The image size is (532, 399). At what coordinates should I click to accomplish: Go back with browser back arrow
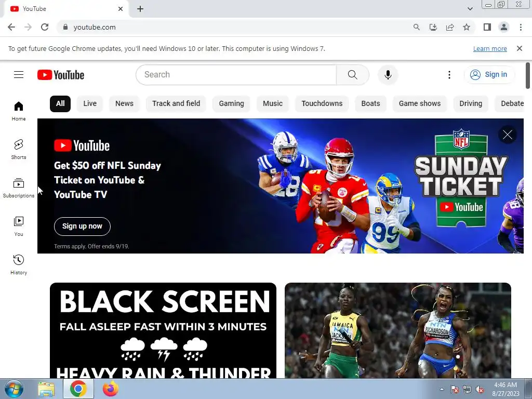coord(11,27)
